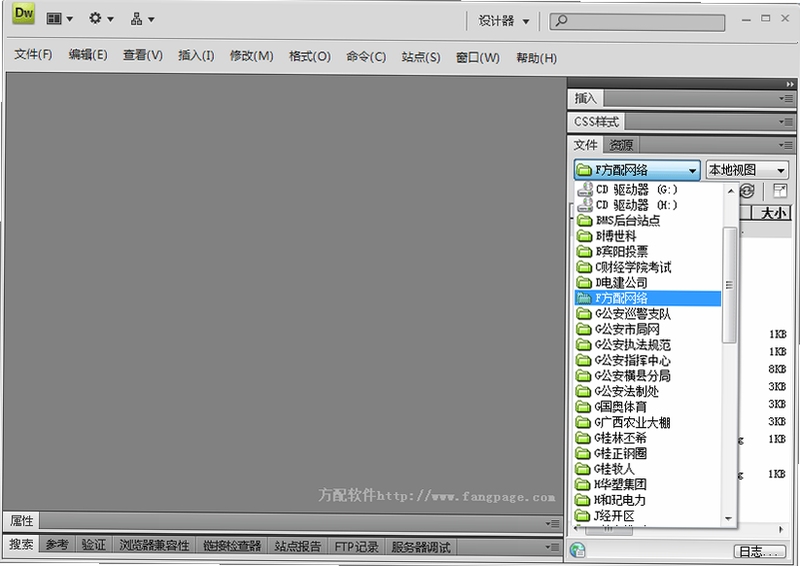Select site H华塑集团
800x566 pixels.
(x=648, y=484)
